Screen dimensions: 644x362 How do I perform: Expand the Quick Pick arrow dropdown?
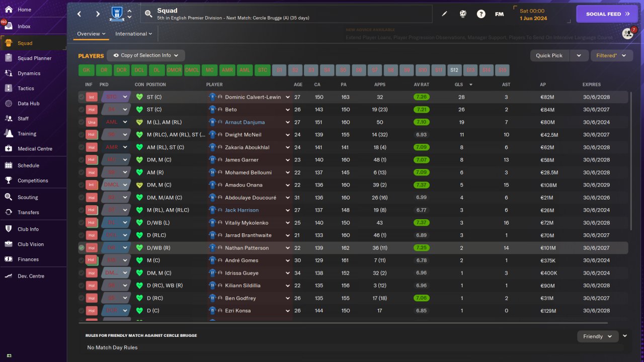click(579, 55)
